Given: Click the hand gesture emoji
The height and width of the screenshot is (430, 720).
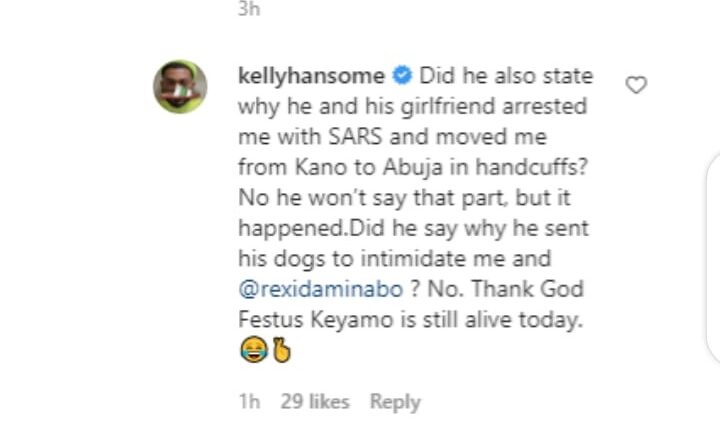Looking at the screenshot, I should tap(279, 352).
